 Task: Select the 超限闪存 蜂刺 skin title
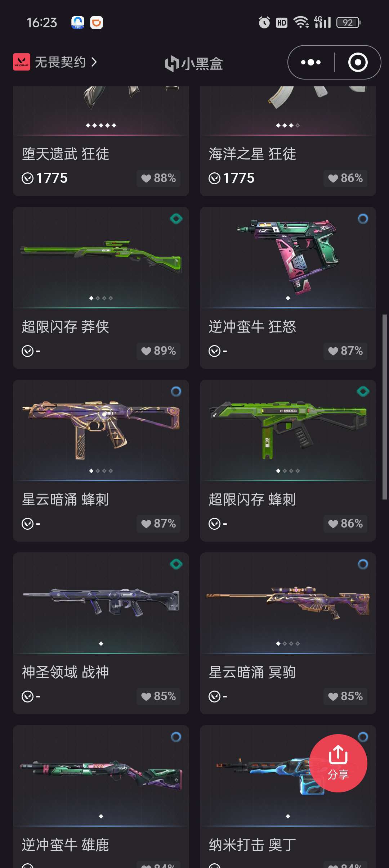252,499
